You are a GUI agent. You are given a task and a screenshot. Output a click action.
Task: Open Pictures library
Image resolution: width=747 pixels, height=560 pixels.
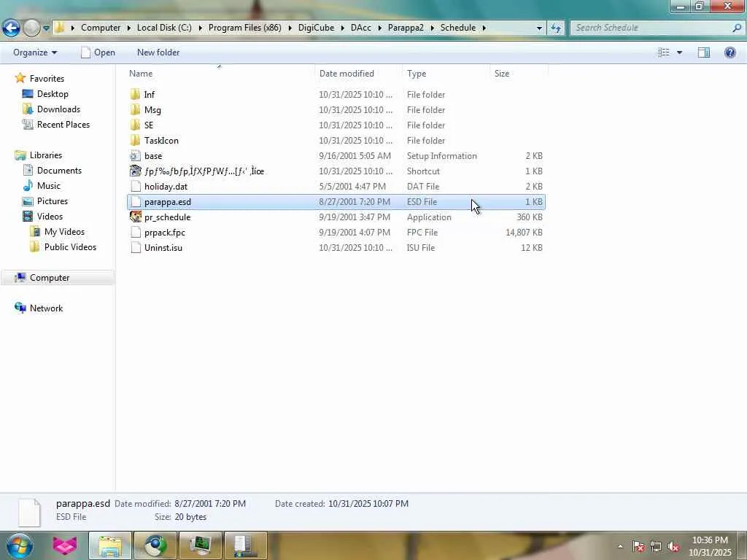click(53, 201)
